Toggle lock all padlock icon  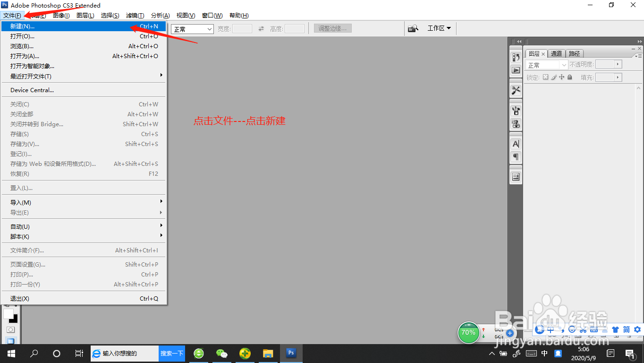569,77
